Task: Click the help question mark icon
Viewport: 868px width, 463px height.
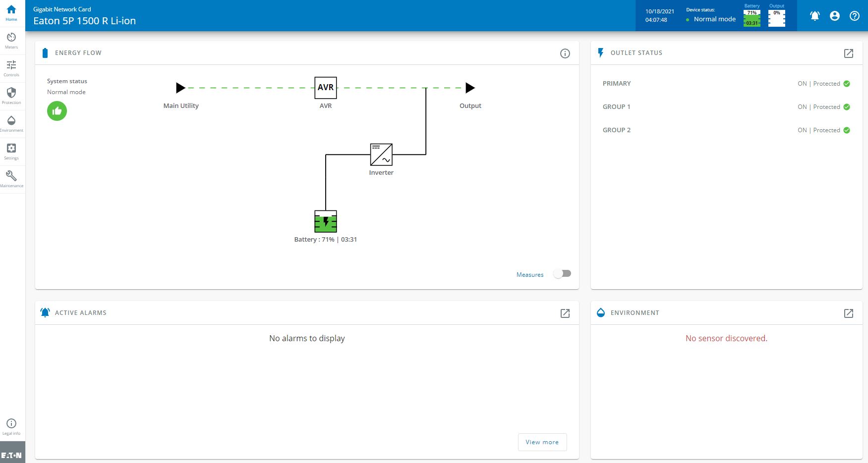Action: click(855, 16)
